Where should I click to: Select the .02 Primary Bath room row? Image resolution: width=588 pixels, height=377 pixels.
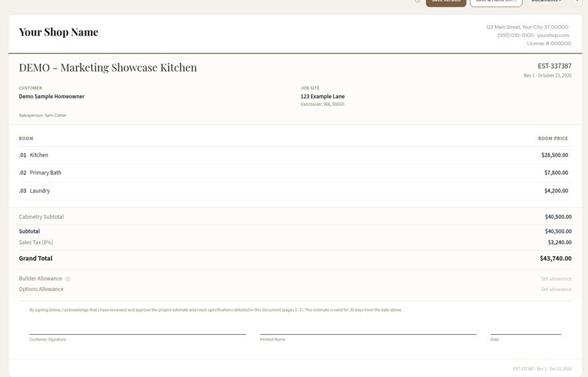[295, 173]
